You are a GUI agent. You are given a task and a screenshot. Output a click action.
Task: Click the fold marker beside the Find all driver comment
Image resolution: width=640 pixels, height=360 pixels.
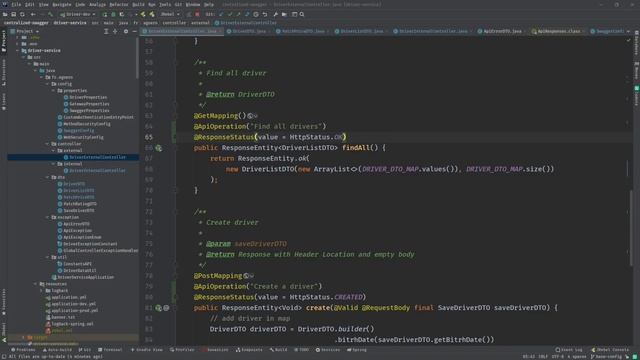click(177, 62)
